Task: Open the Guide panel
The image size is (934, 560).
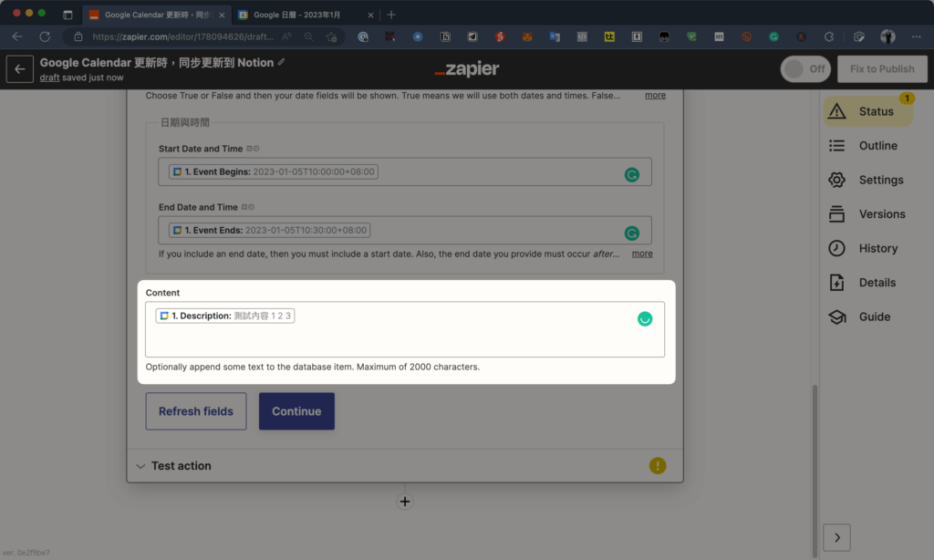Action: point(868,316)
